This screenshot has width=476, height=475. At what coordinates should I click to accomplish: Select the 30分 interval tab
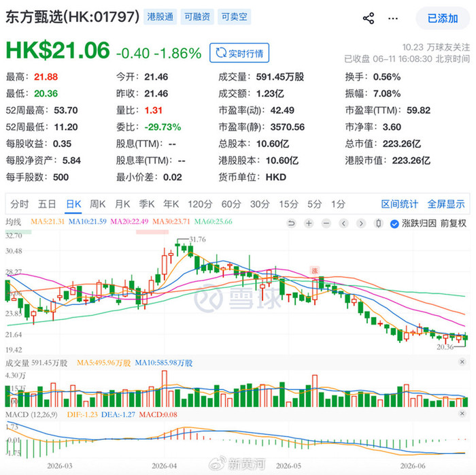pos(260,204)
